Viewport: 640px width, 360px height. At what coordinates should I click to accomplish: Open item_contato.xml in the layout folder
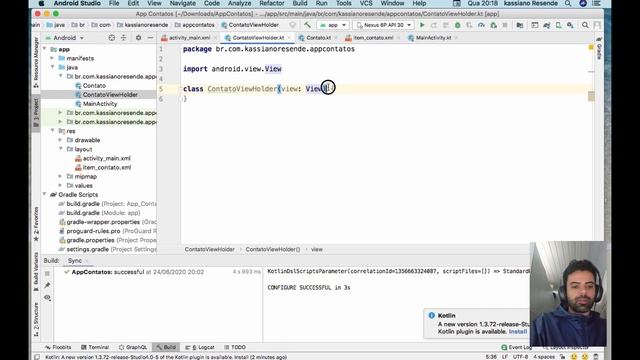[x=107, y=167]
